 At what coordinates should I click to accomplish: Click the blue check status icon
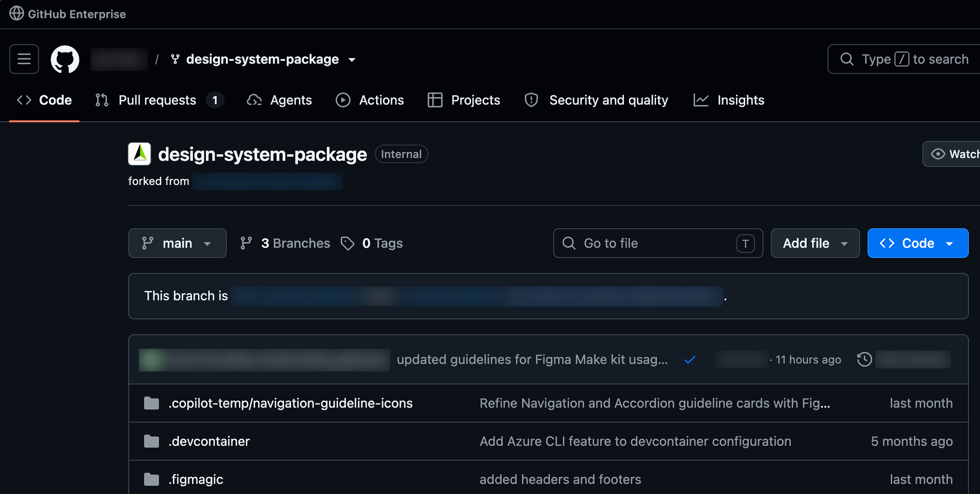pos(690,359)
